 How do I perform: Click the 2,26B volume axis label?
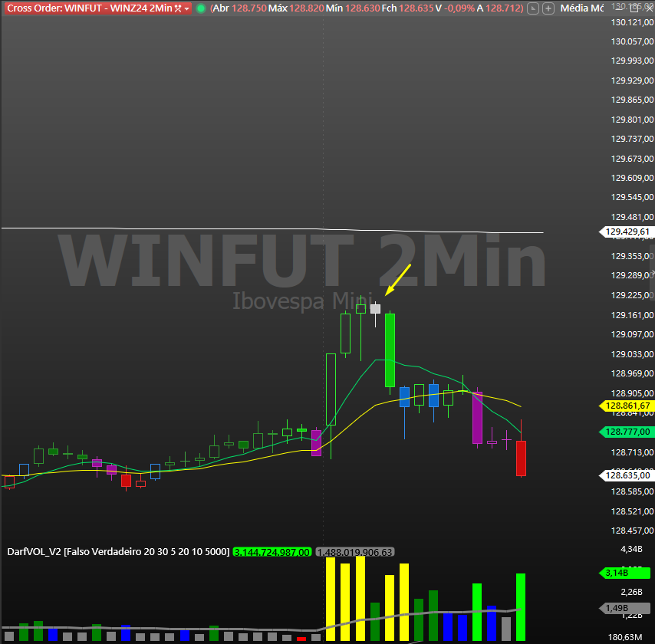(x=631, y=592)
